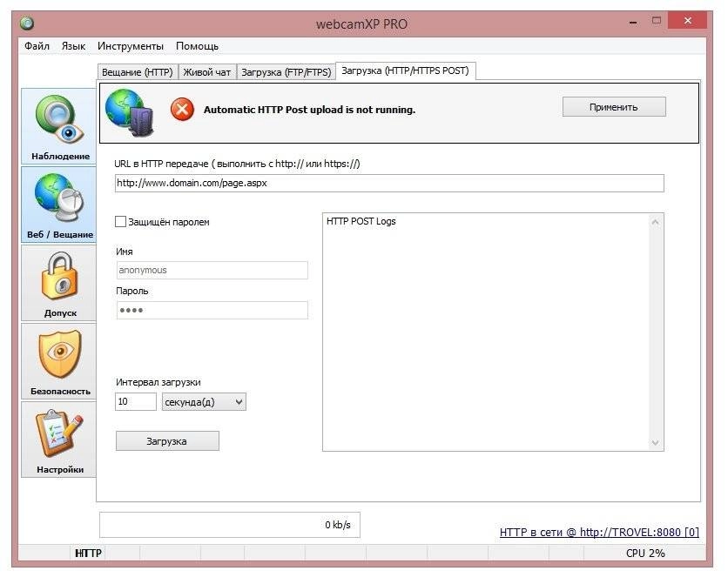Image resolution: width=728 pixels, height=584 pixels.
Task: Expand the секунда(д) interval unit dropdown
Action: click(204, 402)
